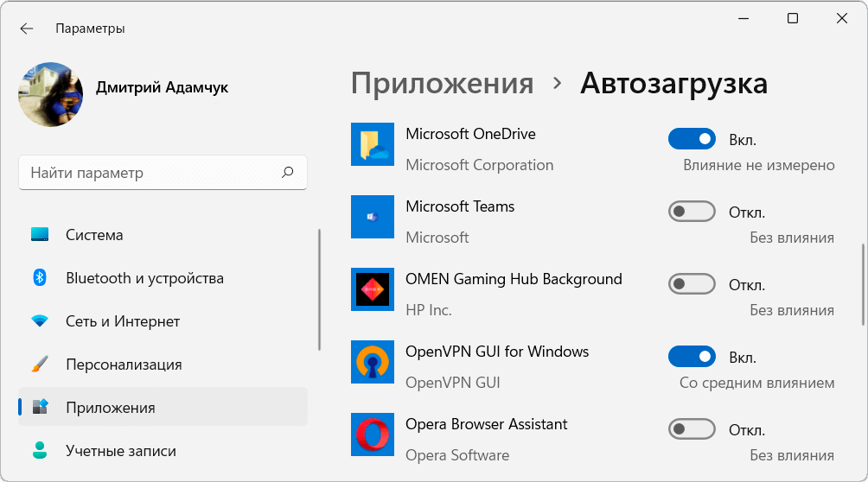
Task: Click the Microsoft Teams app icon
Action: pos(373,217)
